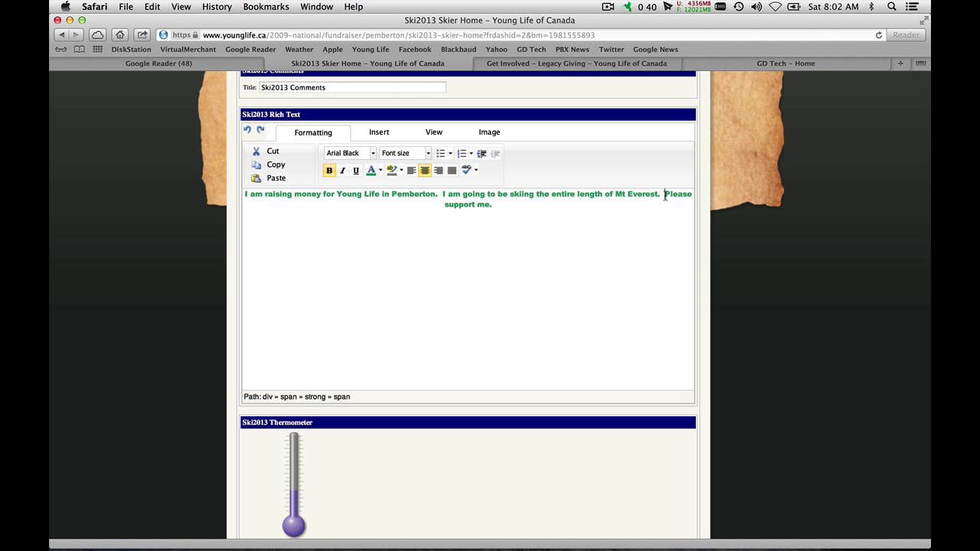Viewport: 980px width, 551px height.
Task: Switch to the Image tab
Action: pos(489,132)
